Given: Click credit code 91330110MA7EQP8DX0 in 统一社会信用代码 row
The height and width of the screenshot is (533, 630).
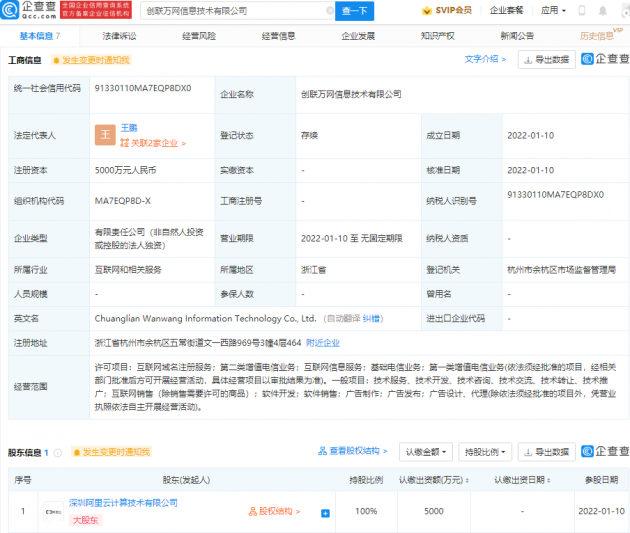Looking at the screenshot, I should coord(143,88).
